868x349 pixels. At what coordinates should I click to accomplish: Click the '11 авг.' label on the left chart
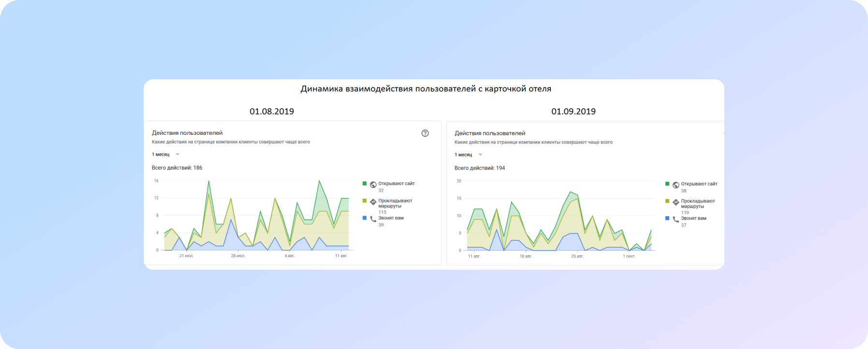pos(341,256)
